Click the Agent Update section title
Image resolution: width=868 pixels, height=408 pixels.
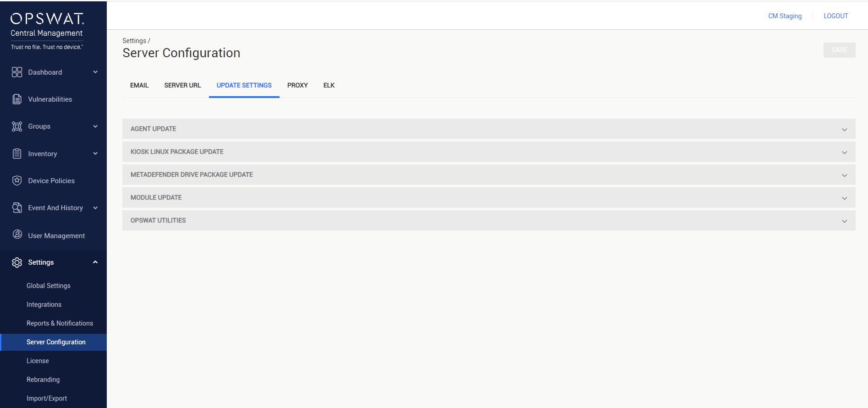(153, 129)
